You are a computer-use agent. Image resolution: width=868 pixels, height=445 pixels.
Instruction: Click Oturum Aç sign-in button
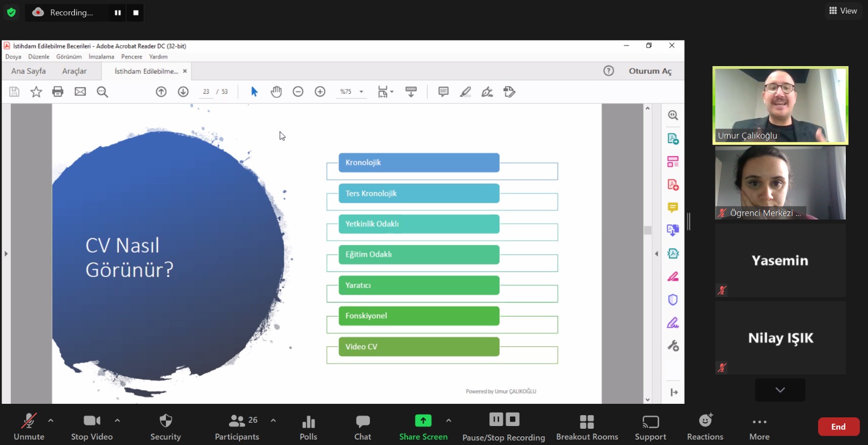(650, 71)
